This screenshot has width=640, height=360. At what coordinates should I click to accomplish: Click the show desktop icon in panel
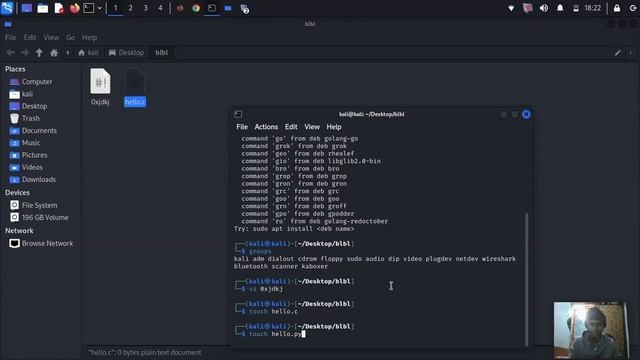[x=27, y=8]
